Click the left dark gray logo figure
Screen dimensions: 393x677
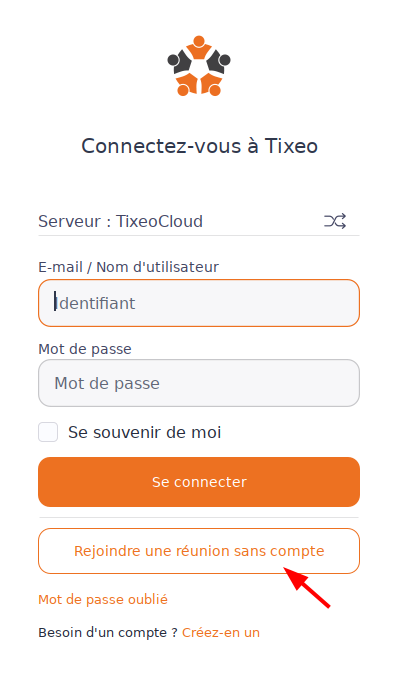[x=179, y=63]
